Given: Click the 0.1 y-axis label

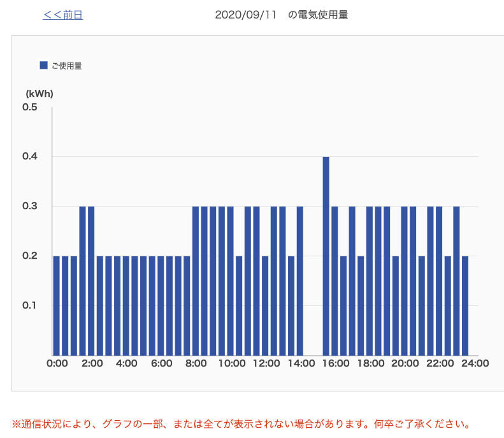Looking at the screenshot, I should pyautogui.click(x=30, y=305).
